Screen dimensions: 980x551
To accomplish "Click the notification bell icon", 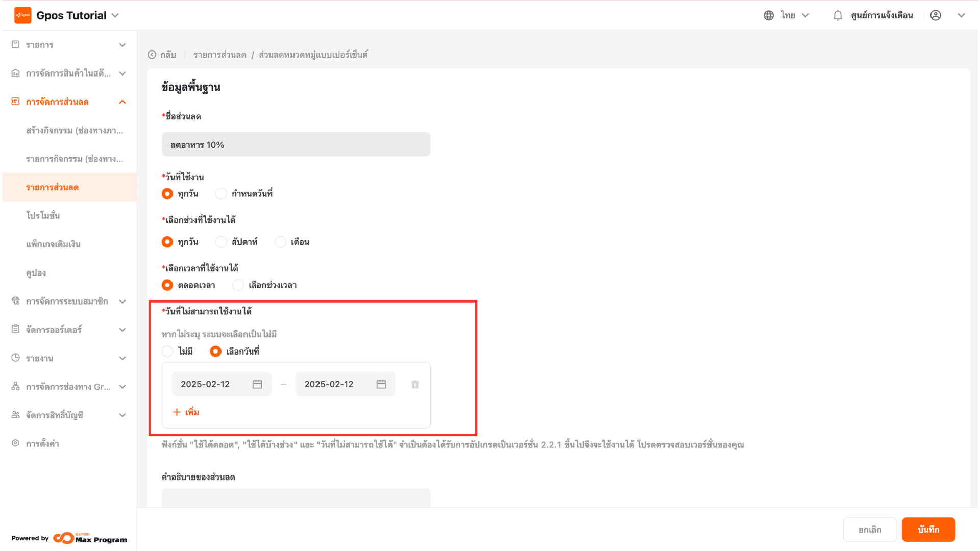I will point(838,15).
